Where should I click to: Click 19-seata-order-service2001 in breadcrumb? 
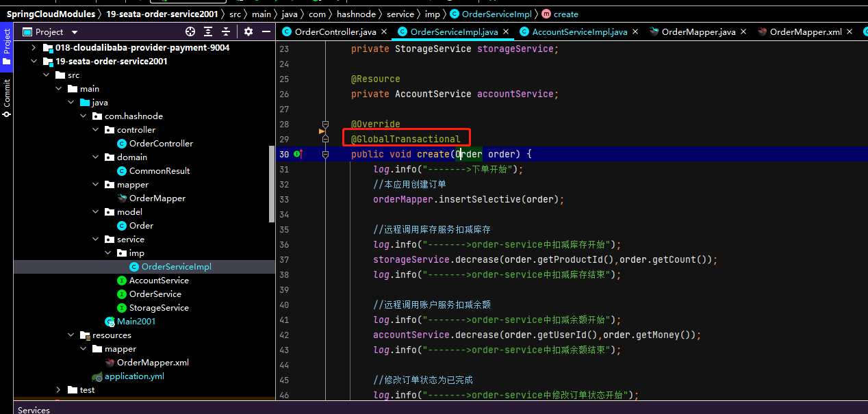tap(162, 14)
